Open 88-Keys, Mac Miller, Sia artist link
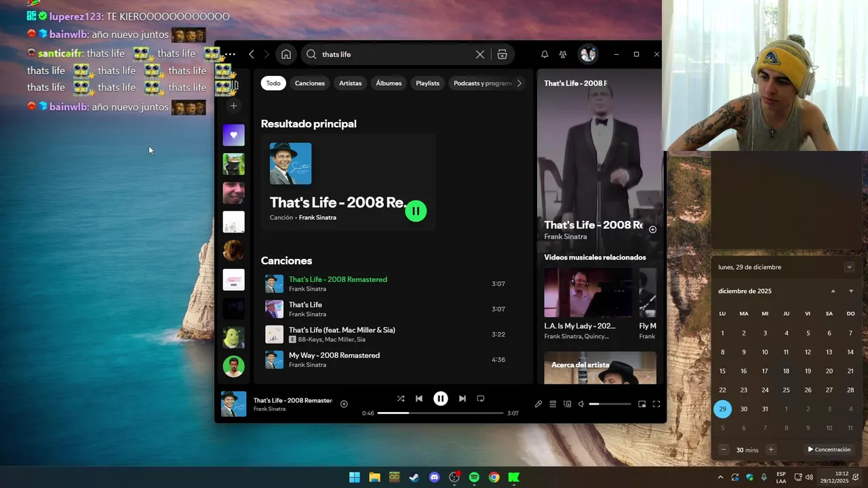The width and height of the screenshot is (868, 488). [x=332, y=340]
